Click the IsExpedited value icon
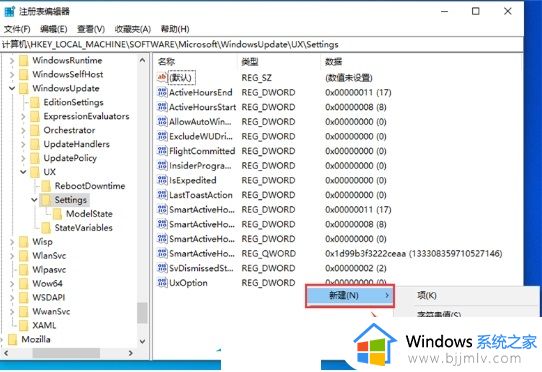 [x=162, y=180]
